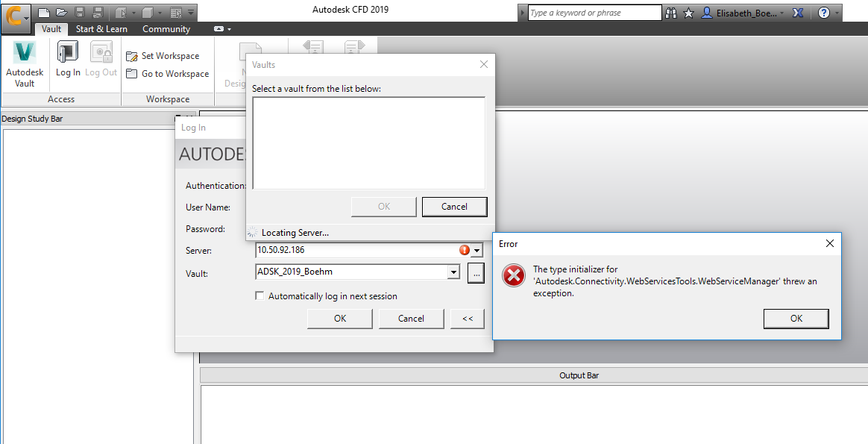This screenshot has height=444, width=868.
Task: Expand the Vault name dropdown
Action: [x=454, y=272]
